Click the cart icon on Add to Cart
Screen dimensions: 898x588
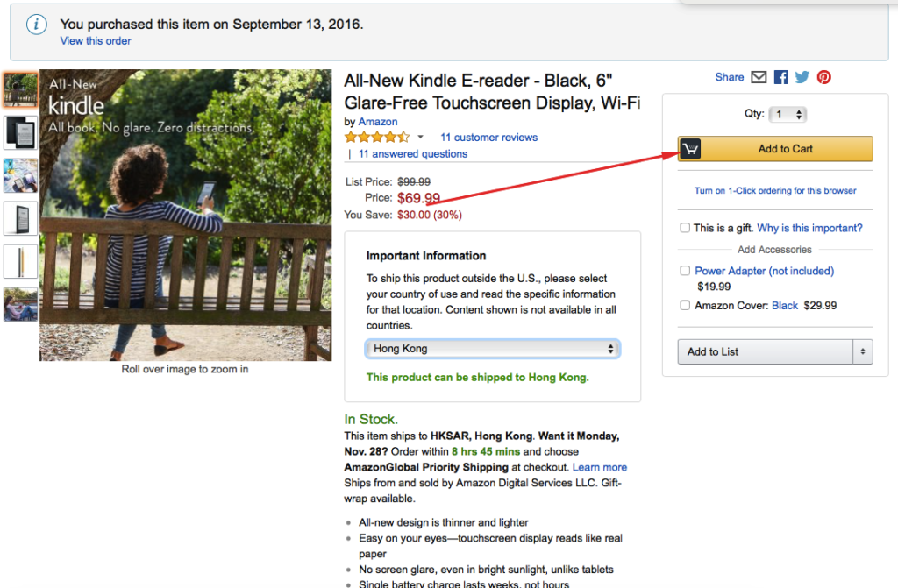click(690, 149)
